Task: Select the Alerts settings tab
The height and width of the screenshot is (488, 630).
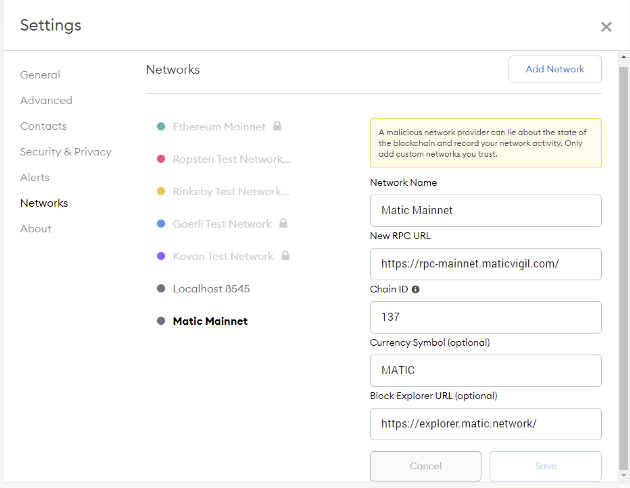Action: click(36, 177)
